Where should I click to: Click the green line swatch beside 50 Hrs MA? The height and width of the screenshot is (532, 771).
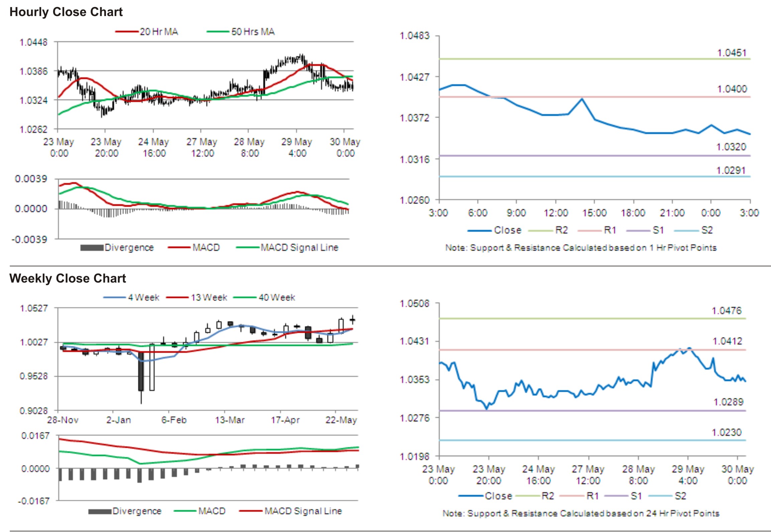(218, 32)
